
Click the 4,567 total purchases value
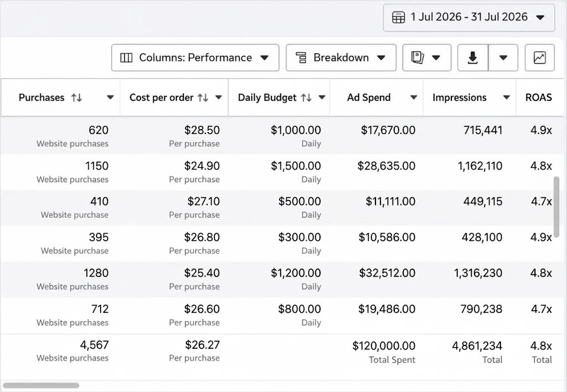pos(94,345)
